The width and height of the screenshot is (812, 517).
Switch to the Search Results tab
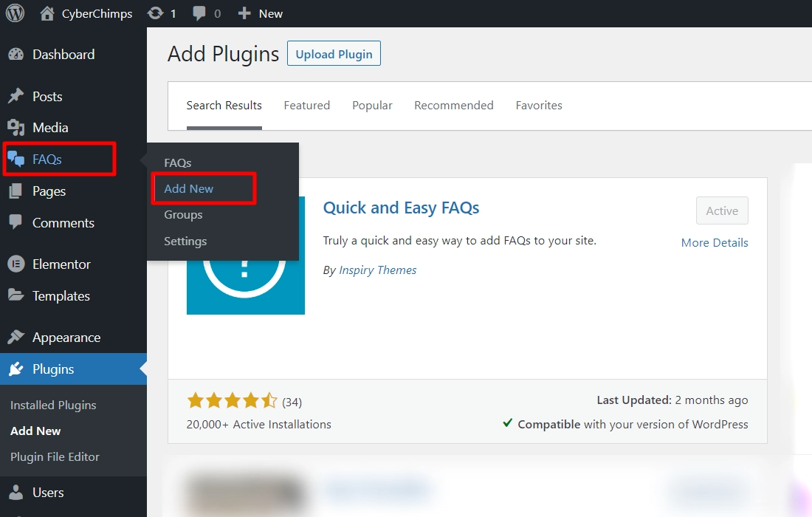(x=224, y=105)
